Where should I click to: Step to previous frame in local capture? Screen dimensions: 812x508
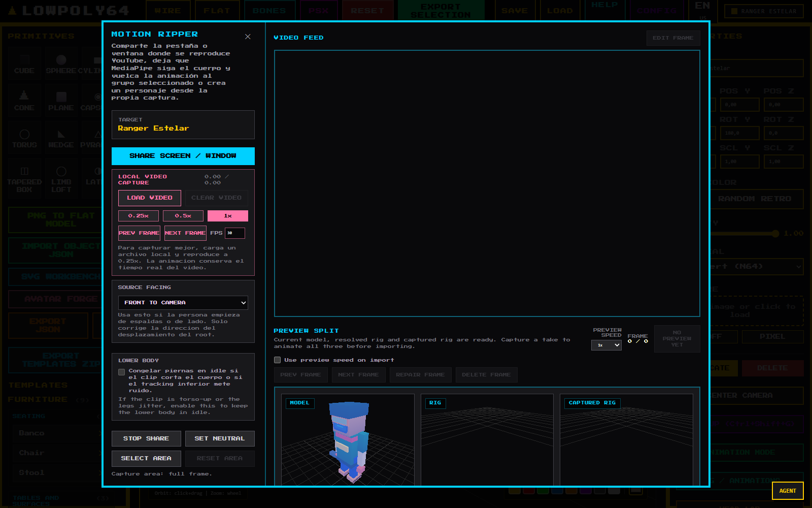point(139,233)
